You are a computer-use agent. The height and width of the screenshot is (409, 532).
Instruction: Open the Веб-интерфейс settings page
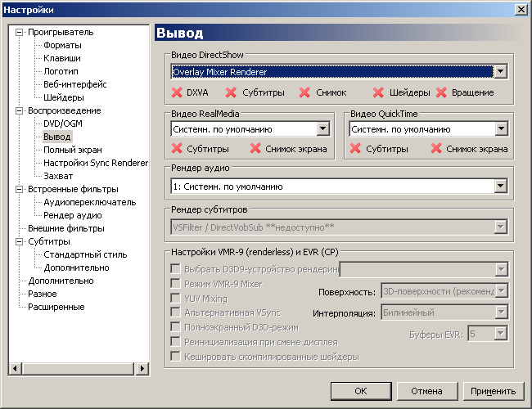(74, 84)
